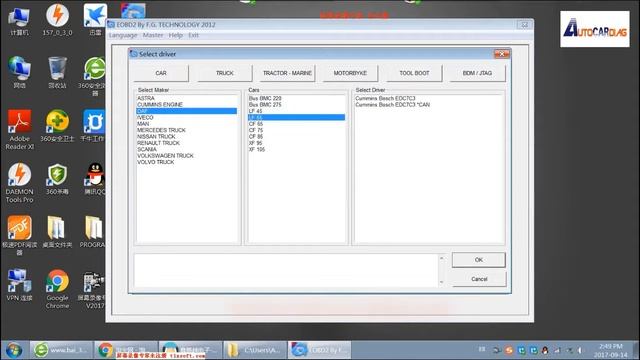Select SCANIA in the maker list
The height and width of the screenshot is (360, 640).
click(x=186, y=149)
